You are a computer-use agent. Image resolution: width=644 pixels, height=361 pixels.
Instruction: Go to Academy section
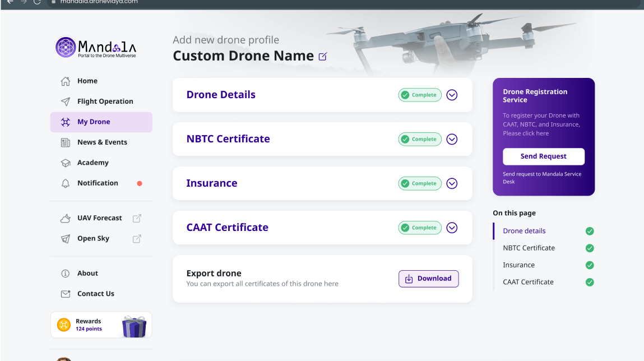click(101, 163)
